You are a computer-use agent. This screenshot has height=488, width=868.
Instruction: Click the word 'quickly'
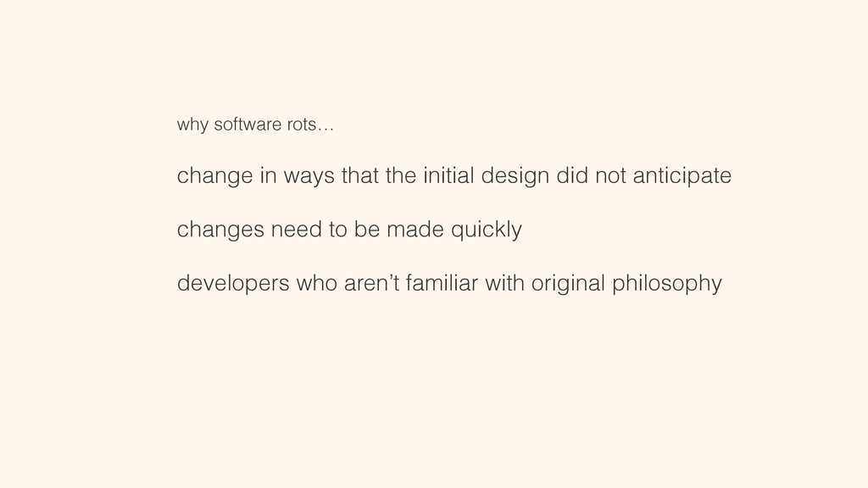point(486,230)
